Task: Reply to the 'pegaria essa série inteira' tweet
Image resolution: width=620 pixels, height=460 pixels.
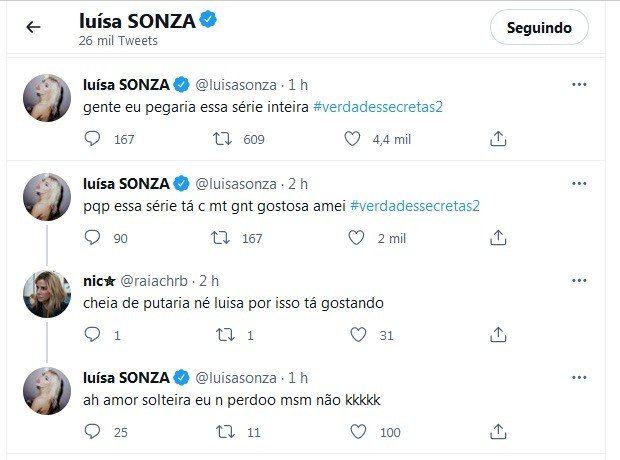Action: click(92, 139)
